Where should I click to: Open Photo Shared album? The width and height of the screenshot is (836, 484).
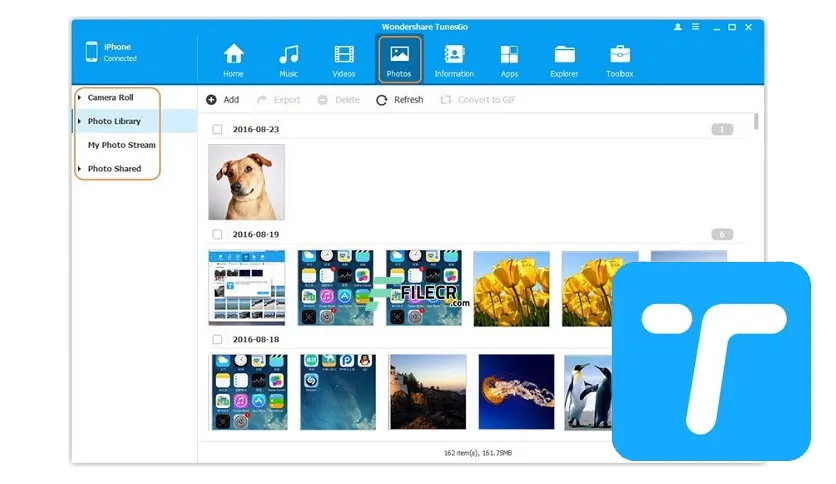[114, 168]
